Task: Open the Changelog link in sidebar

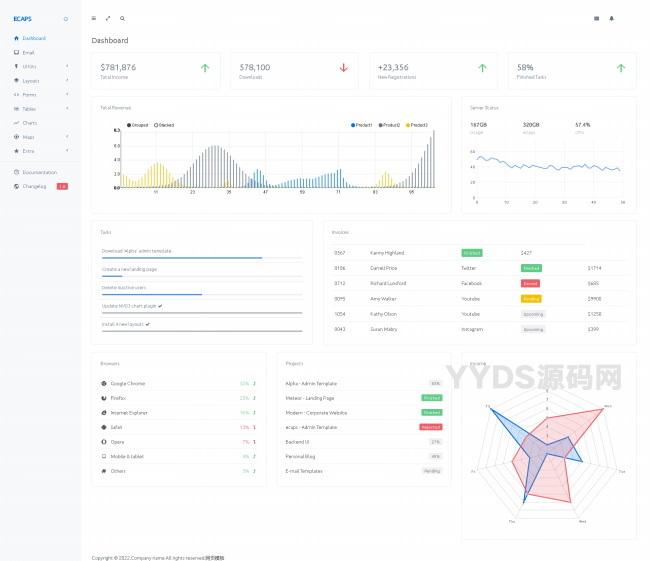Action: [34, 186]
